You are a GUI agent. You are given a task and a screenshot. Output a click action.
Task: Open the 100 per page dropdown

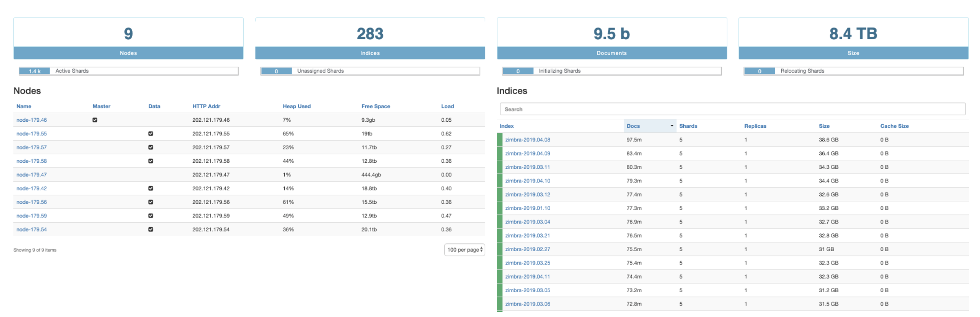point(464,249)
